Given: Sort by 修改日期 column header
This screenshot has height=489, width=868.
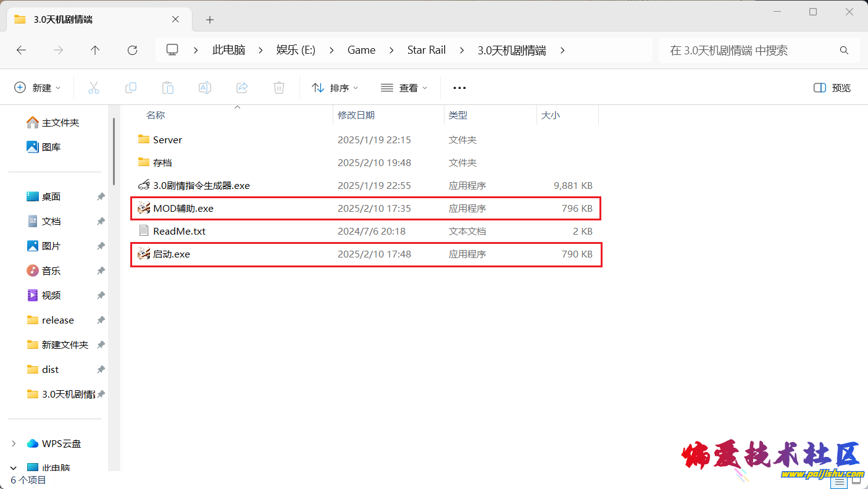Looking at the screenshot, I should [x=356, y=115].
